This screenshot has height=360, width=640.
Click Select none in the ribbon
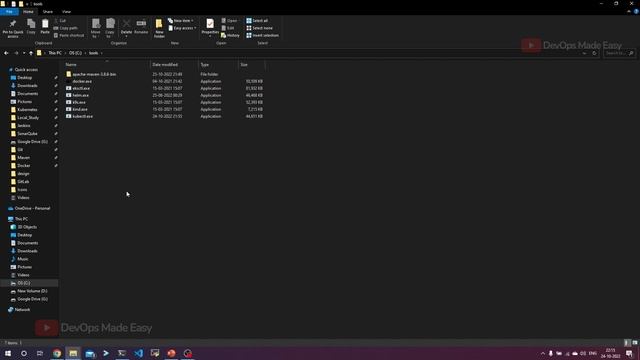tap(259, 28)
